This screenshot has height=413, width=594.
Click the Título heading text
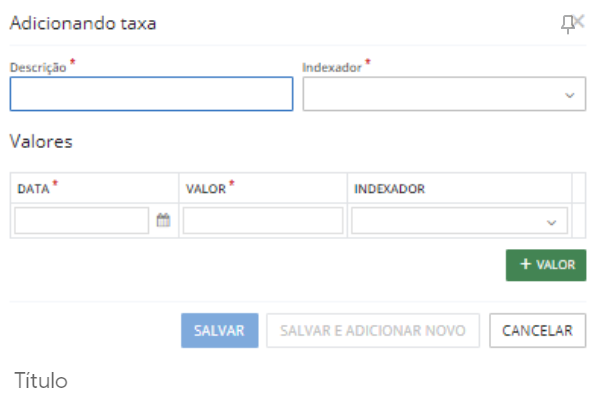pos(41,380)
